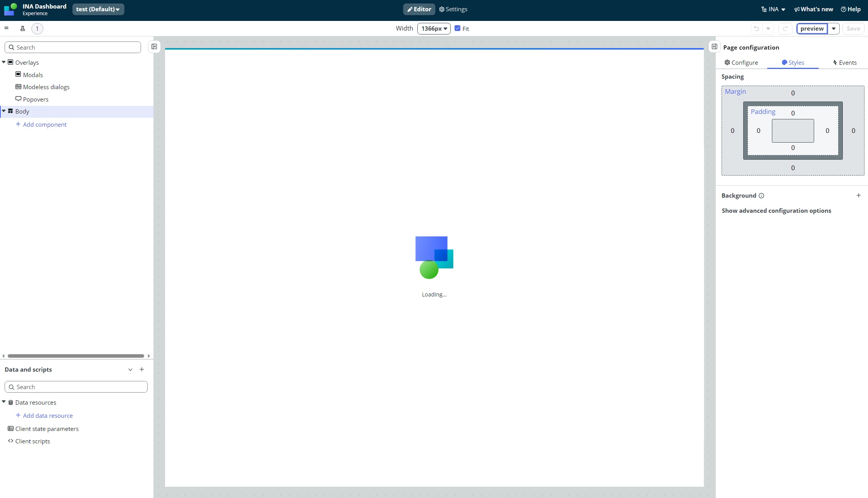Add a new data resource source with plus icon
Screen dimensions: 868x498
[x=142, y=369]
